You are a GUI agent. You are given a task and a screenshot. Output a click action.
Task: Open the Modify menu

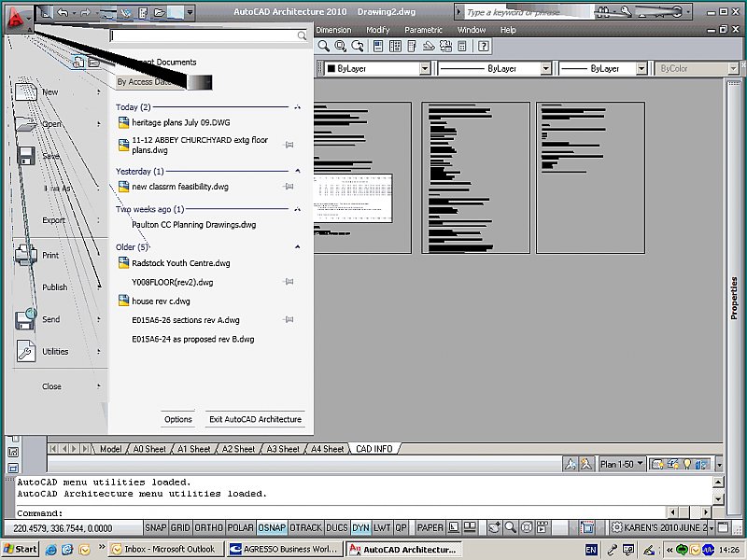point(379,29)
